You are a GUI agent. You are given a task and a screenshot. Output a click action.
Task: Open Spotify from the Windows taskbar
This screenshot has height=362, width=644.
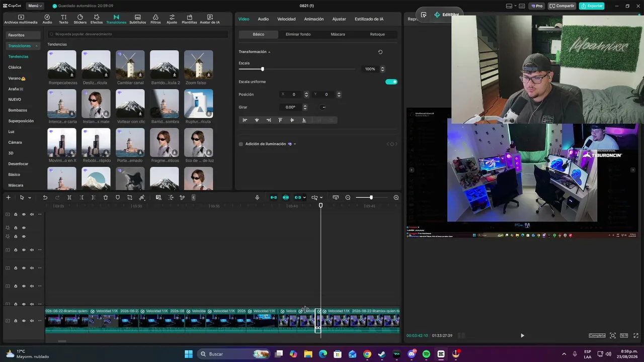[426, 354]
